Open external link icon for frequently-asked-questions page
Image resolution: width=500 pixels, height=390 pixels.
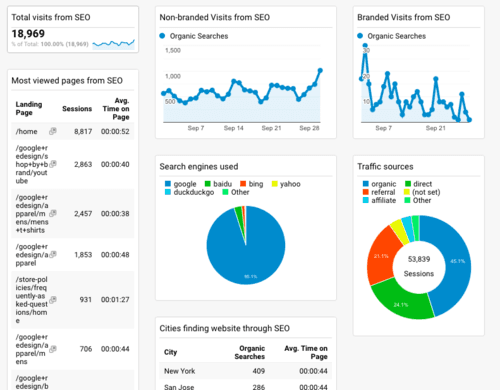pos(53,300)
